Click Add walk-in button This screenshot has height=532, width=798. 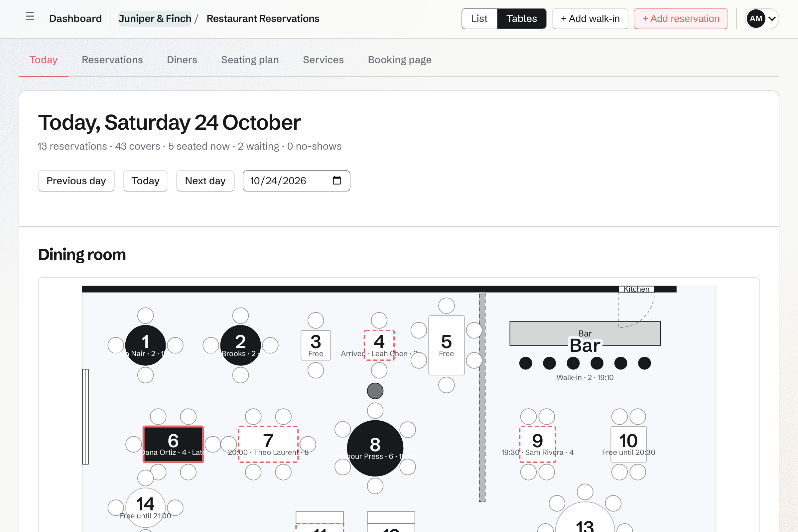point(590,19)
